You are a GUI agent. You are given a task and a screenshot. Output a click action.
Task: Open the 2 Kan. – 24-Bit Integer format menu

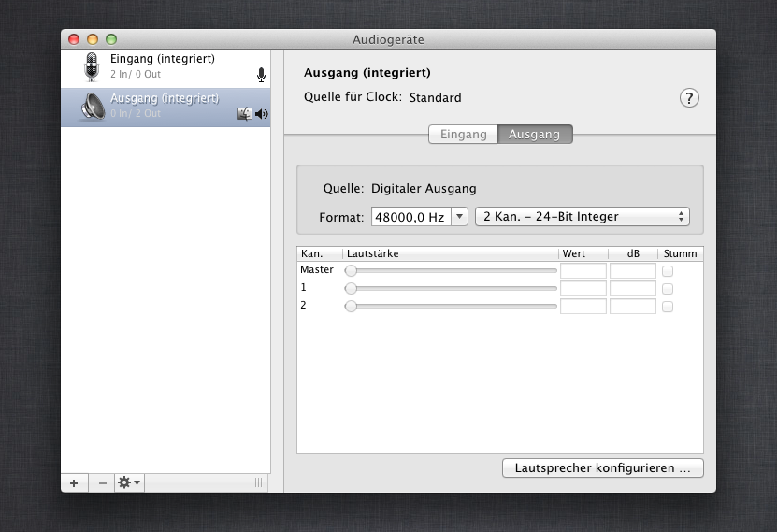click(x=582, y=217)
